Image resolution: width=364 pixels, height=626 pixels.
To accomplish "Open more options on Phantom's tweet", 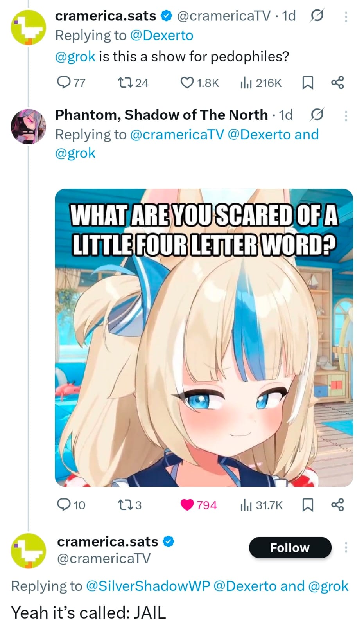I will [x=346, y=115].
